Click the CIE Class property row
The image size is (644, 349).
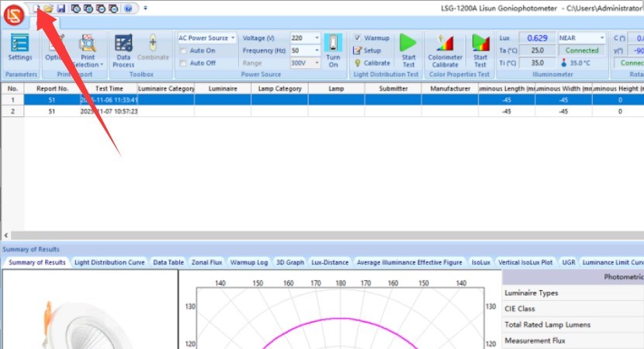pyautogui.click(x=573, y=309)
